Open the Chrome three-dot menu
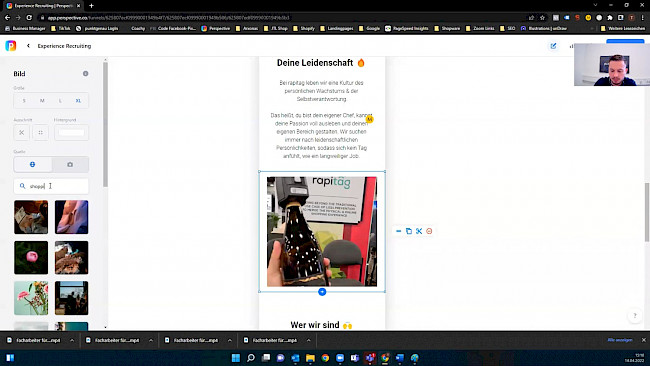 click(643, 17)
